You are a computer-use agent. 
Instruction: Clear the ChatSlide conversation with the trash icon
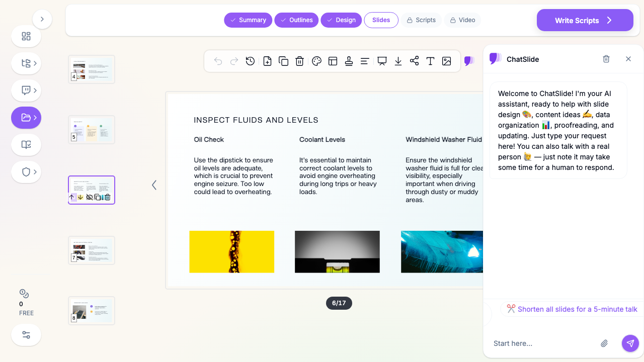(x=606, y=59)
